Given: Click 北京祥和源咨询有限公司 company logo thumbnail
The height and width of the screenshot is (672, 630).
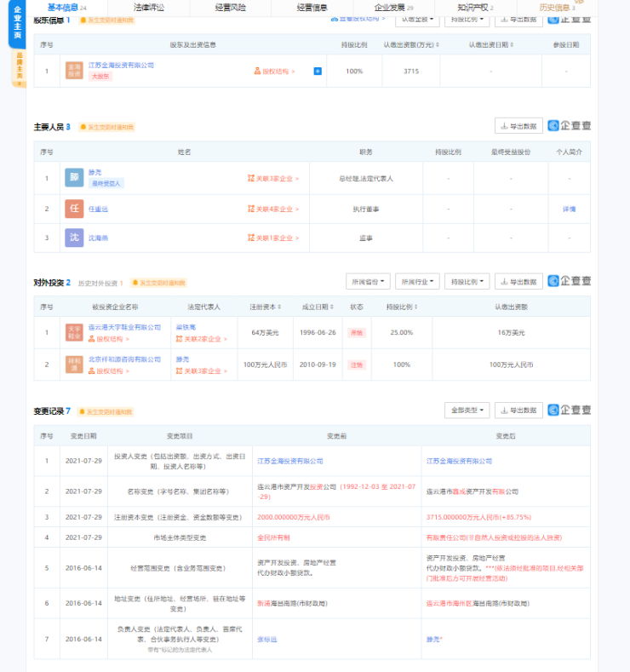Looking at the screenshot, I should (x=74, y=365).
